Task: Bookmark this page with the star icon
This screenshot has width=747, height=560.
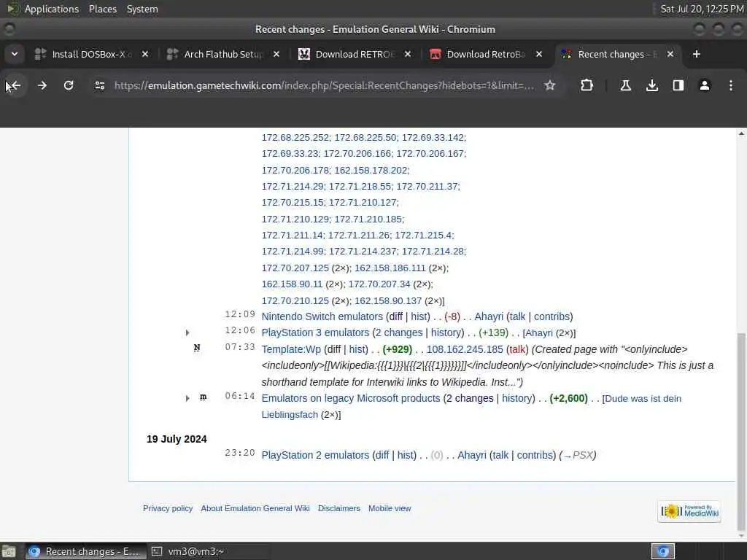Action: tap(550, 86)
